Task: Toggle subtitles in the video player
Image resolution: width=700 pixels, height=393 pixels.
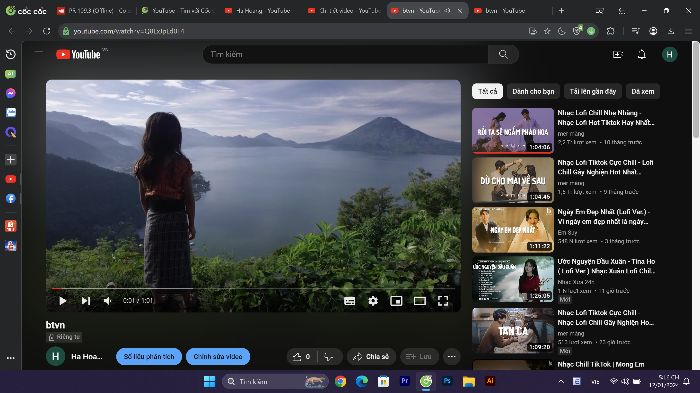Action: point(350,301)
